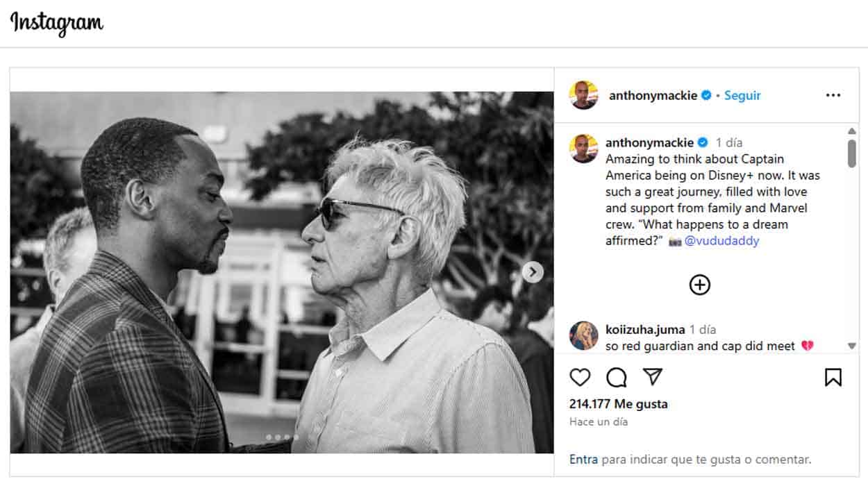The width and height of the screenshot is (868, 486).
Task: Click Entra to log in
Action: 583,460
